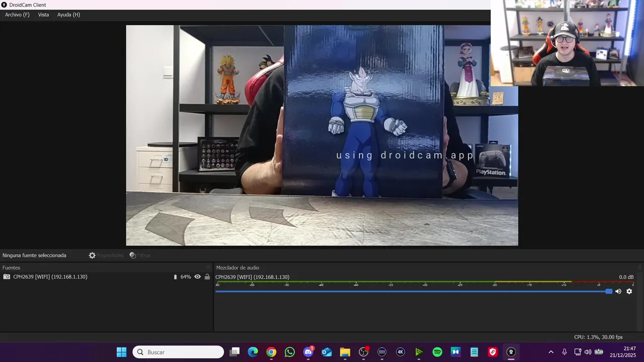Image resolution: width=644 pixels, height=362 pixels.
Task: Open audio mixer settings gear for CPH2639
Action: coord(629,291)
